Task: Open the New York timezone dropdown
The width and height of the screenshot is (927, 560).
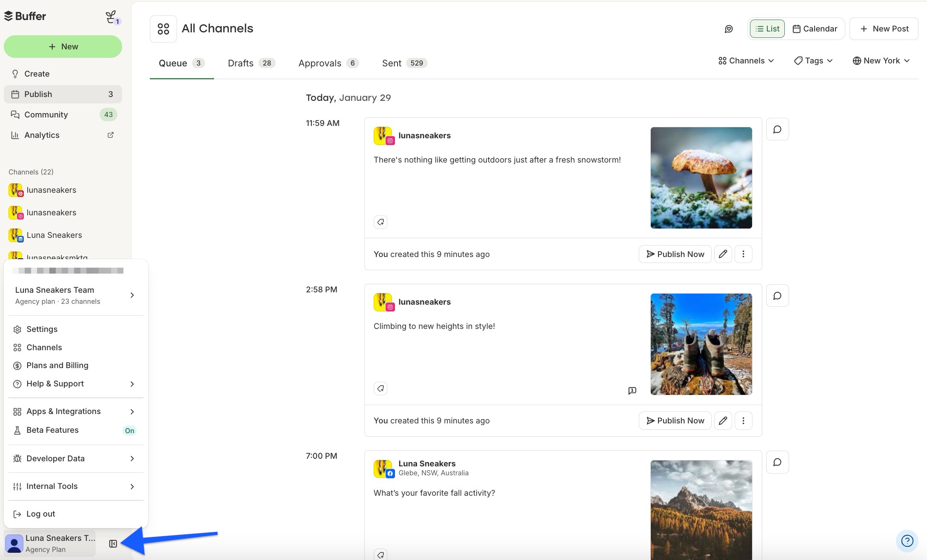Action: [881, 60]
